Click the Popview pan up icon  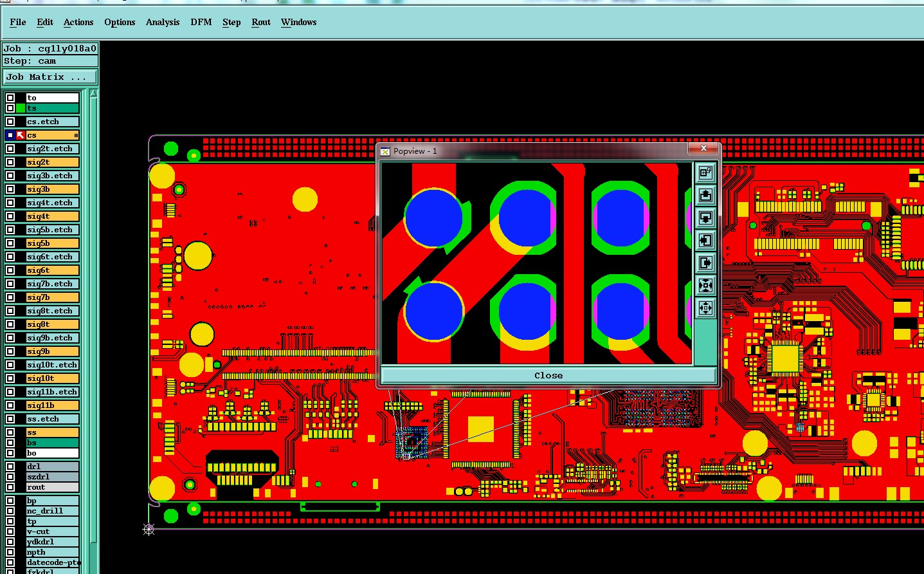[x=705, y=195]
